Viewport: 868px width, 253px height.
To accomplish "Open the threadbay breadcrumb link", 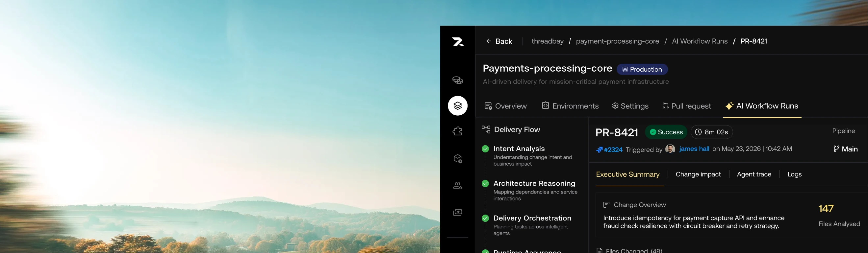I will (x=548, y=41).
